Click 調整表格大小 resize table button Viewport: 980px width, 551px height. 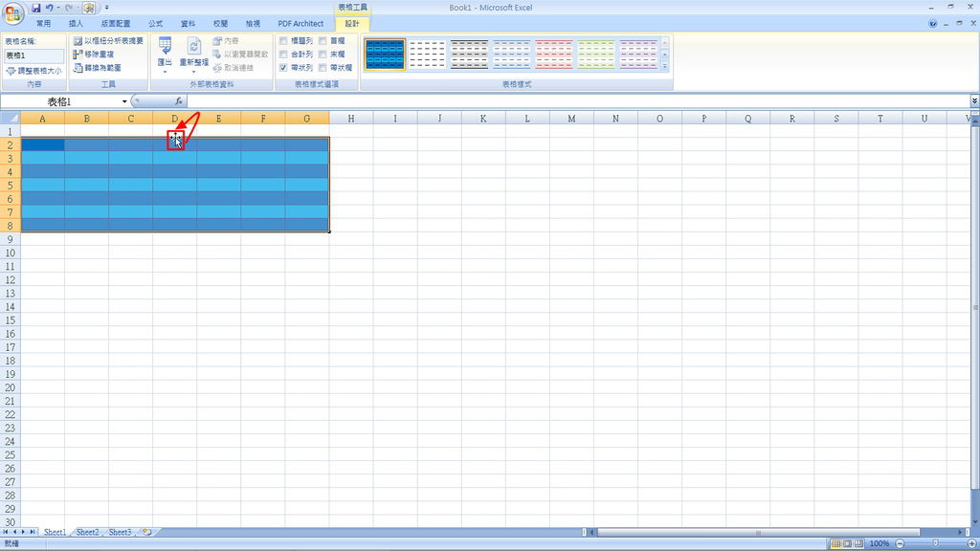34,71
